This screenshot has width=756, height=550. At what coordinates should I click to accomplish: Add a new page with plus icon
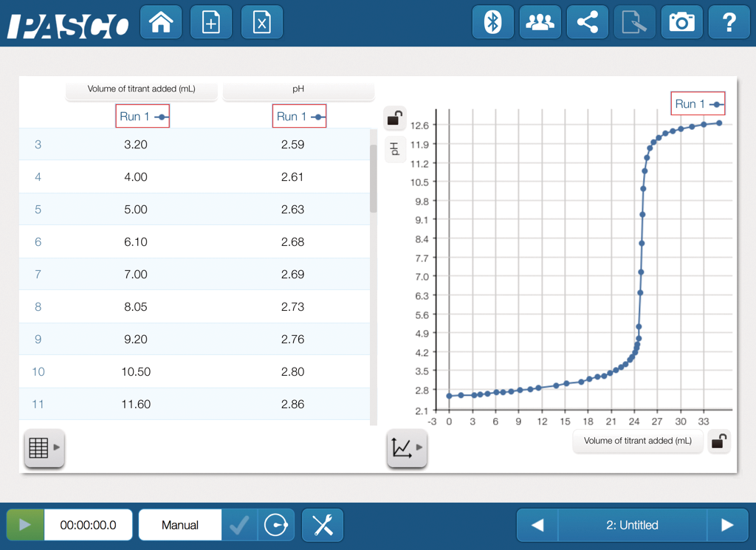click(x=211, y=23)
